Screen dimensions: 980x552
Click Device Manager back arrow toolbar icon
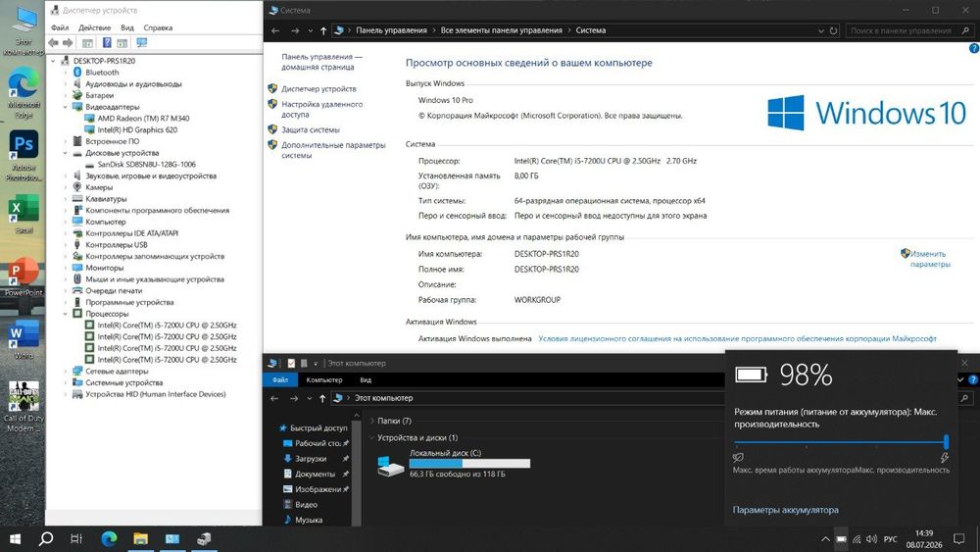53,42
